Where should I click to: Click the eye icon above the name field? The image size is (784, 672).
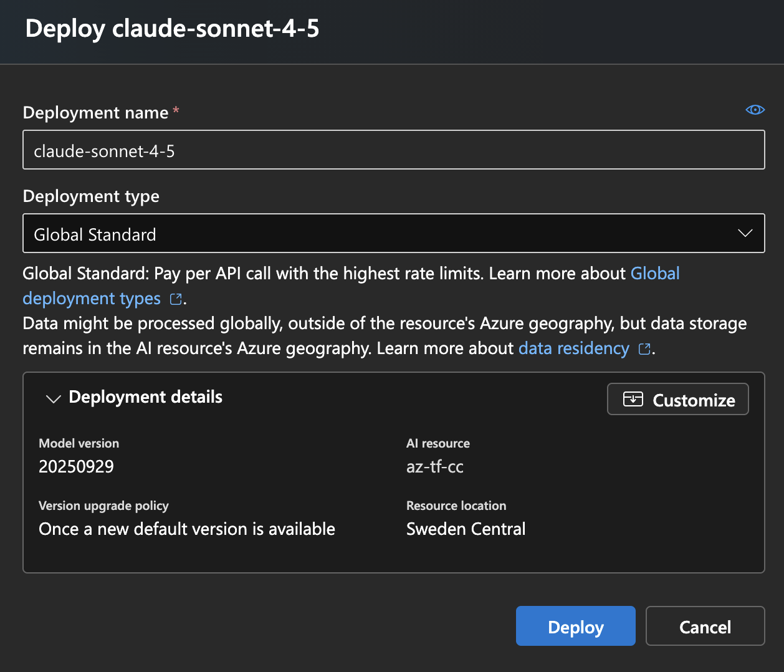pos(755,109)
